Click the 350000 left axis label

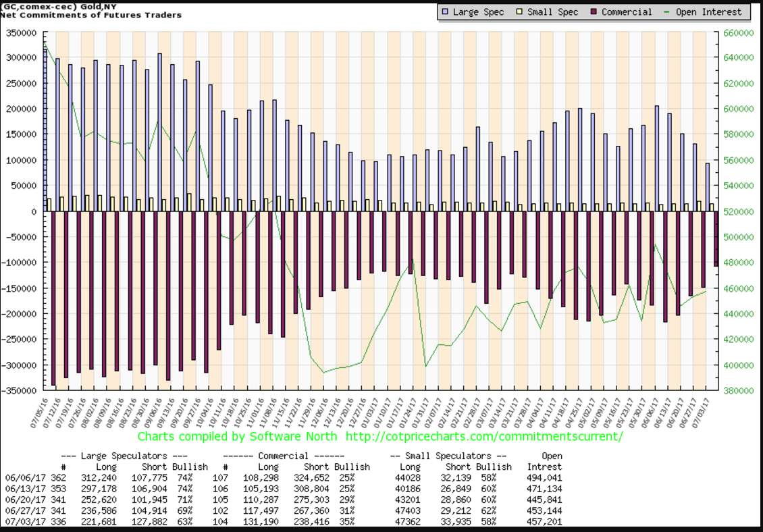click(x=20, y=32)
